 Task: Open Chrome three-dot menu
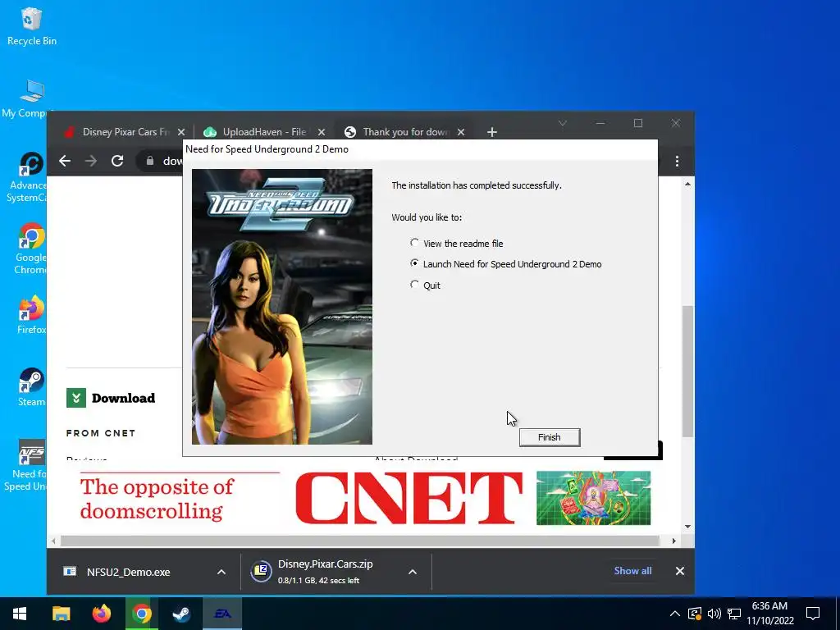(677, 161)
